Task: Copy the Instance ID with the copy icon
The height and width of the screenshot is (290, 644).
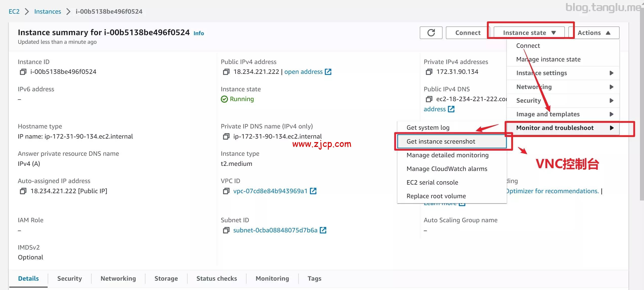Action: click(x=23, y=72)
